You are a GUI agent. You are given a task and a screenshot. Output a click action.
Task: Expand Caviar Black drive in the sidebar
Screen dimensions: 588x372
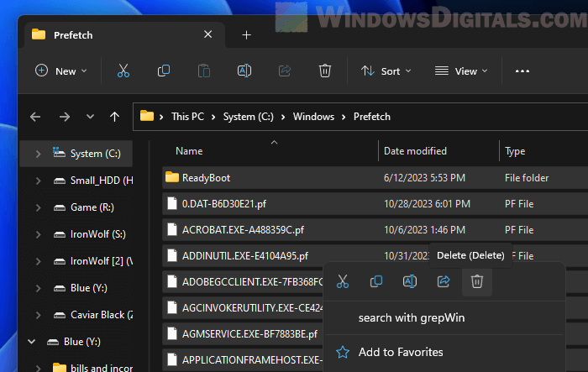click(x=38, y=315)
